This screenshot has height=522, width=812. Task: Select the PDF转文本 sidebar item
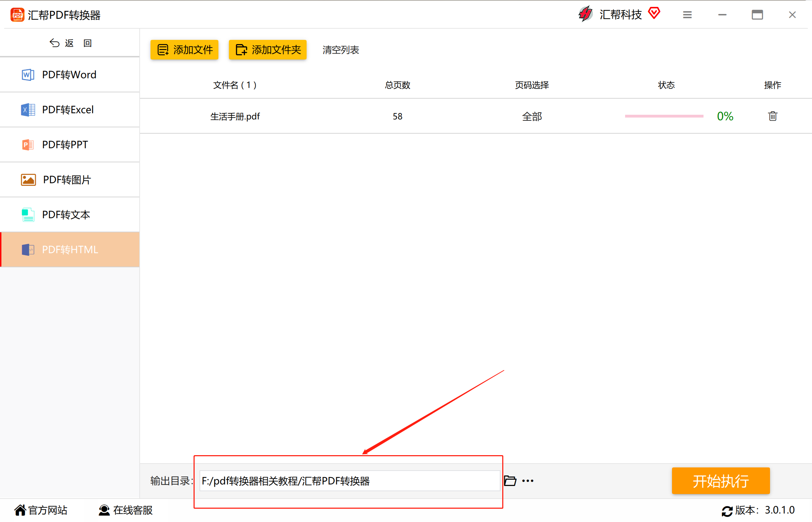click(70, 215)
